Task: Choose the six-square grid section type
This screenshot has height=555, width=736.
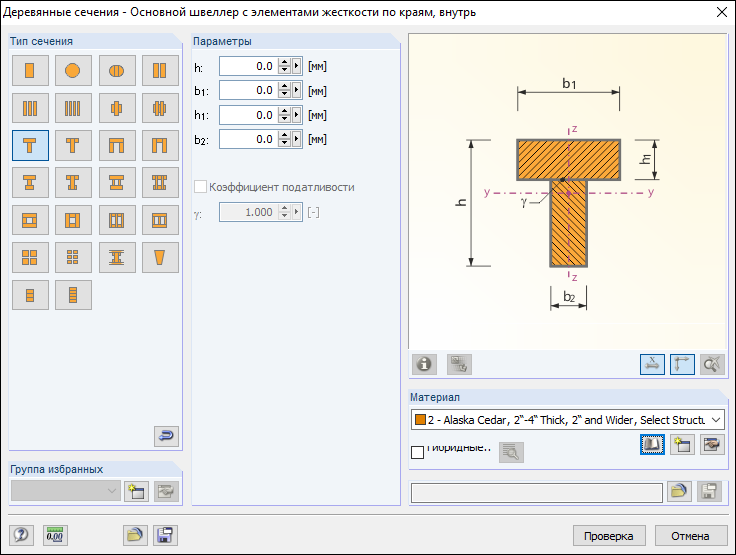Action: 73,257
